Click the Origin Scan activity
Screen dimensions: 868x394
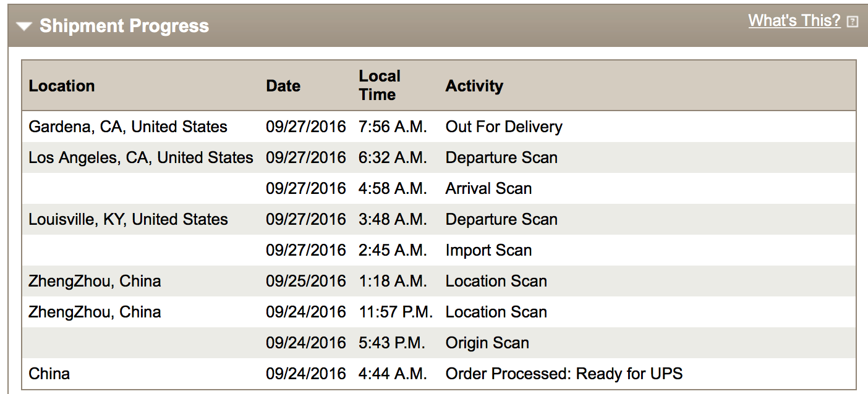pyautogui.click(x=487, y=343)
